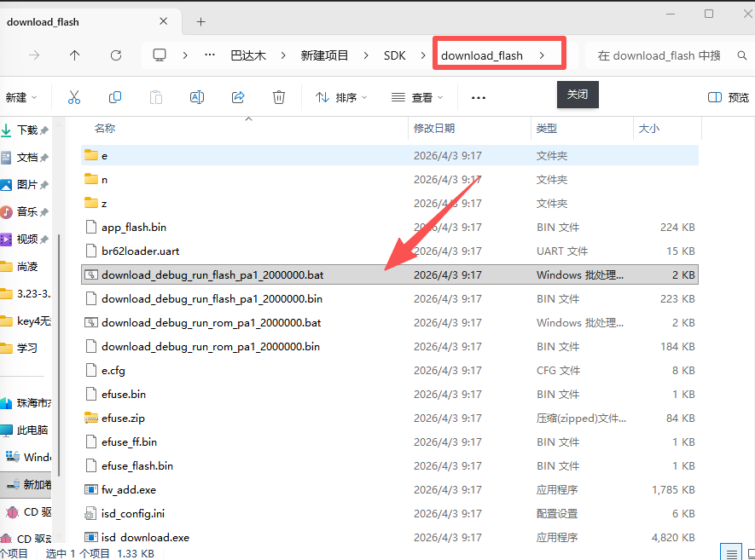Go up one folder level arrow

pos(74,55)
